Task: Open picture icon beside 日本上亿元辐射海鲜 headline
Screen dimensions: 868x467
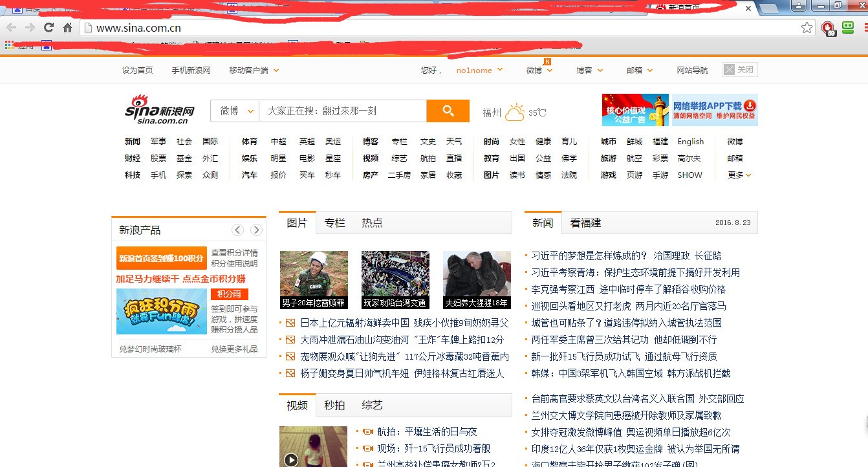Action: (x=290, y=323)
